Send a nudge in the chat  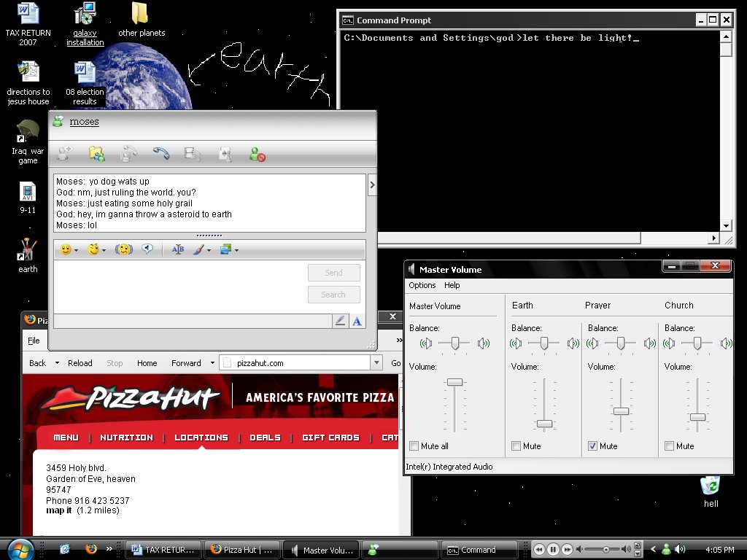(x=123, y=250)
